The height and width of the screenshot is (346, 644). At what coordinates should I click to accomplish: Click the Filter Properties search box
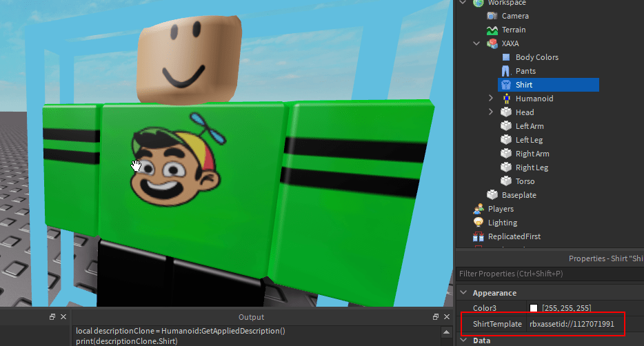point(550,274)
